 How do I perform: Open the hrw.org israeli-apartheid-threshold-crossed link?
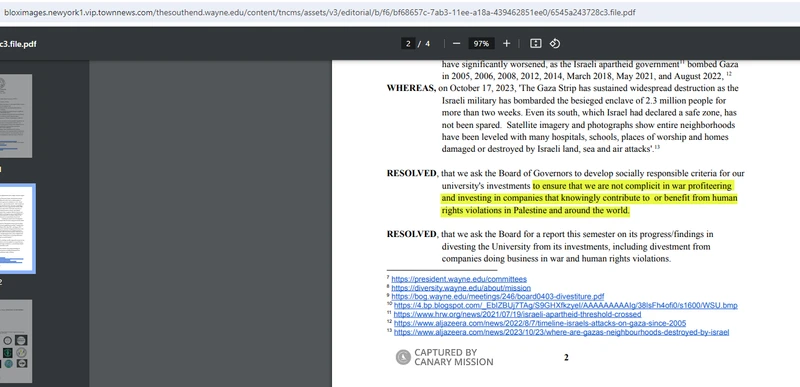point(517,314)
